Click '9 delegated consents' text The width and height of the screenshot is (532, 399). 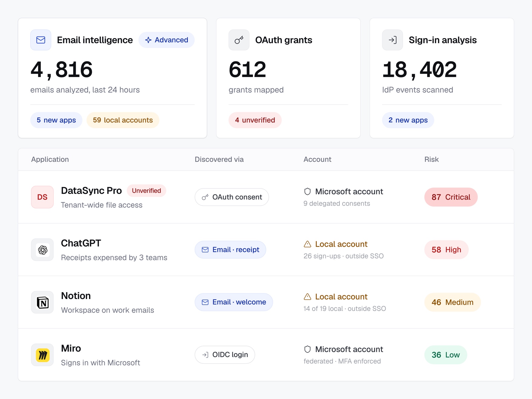pyautogui.click(x=337, y=203)
